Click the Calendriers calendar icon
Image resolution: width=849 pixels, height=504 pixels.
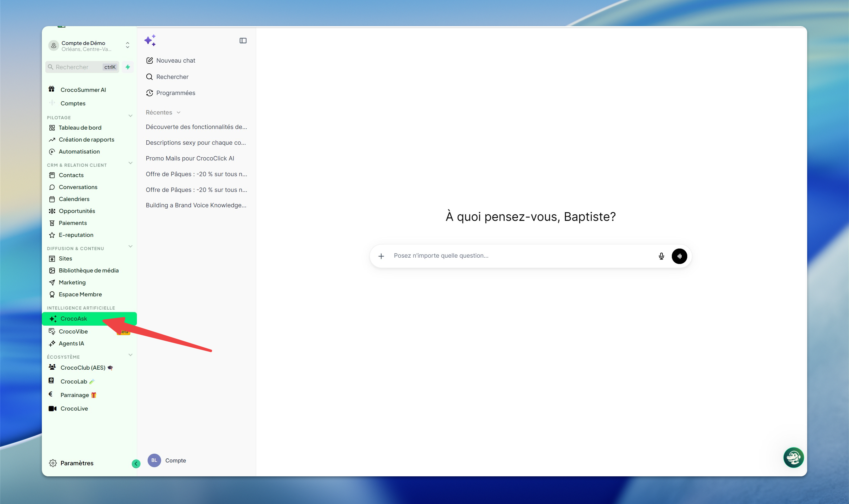click(x=52, y=199)
